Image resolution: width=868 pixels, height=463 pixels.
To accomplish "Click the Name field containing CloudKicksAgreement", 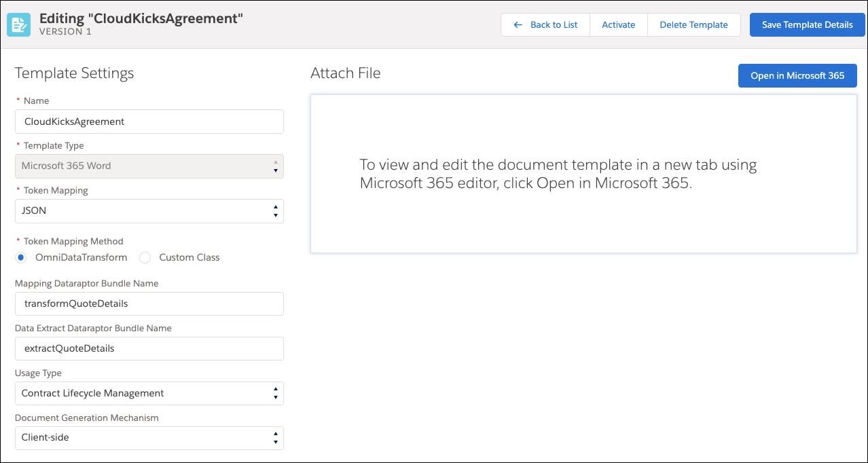I will [136, 122].
